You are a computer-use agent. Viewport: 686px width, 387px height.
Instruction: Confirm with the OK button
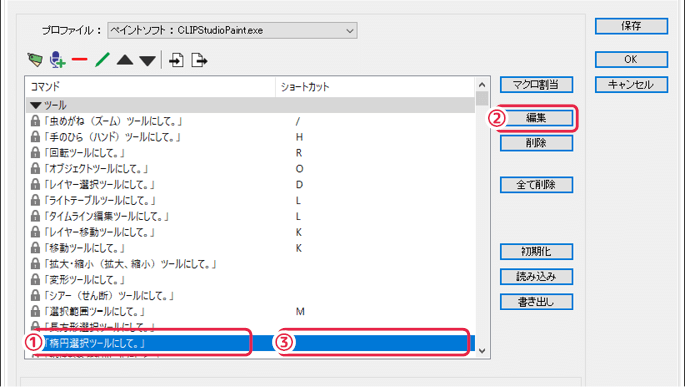[631, 59]
